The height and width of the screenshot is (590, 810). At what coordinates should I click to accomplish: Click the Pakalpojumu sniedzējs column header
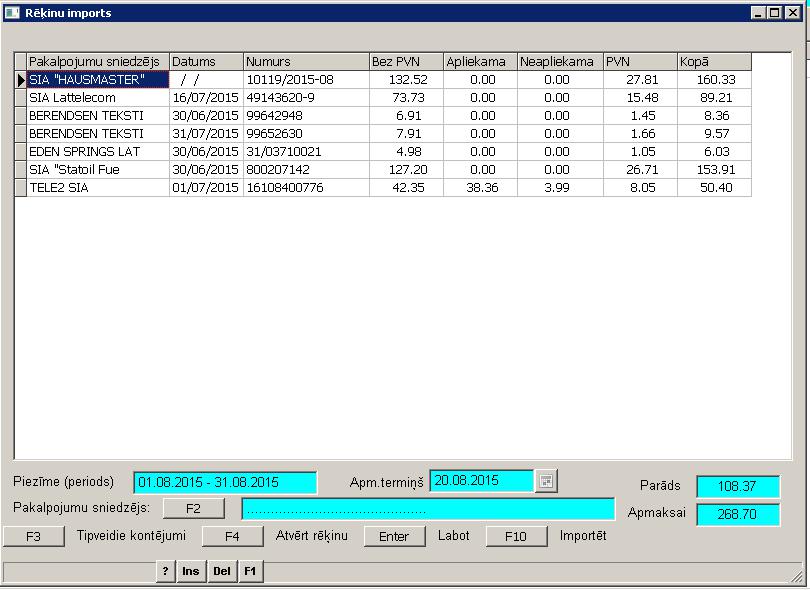[98, 61]
